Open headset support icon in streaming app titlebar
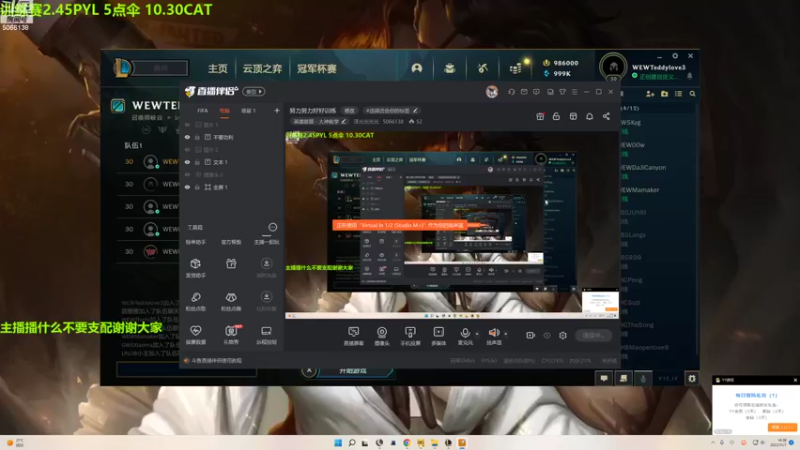 pos(512,92)
